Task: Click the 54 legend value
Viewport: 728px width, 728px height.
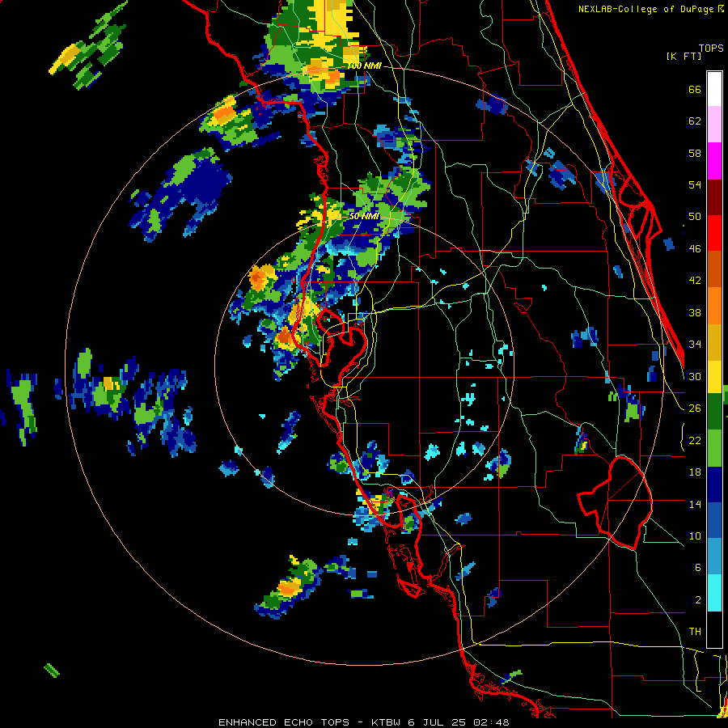Action: [x=695, y=184]
